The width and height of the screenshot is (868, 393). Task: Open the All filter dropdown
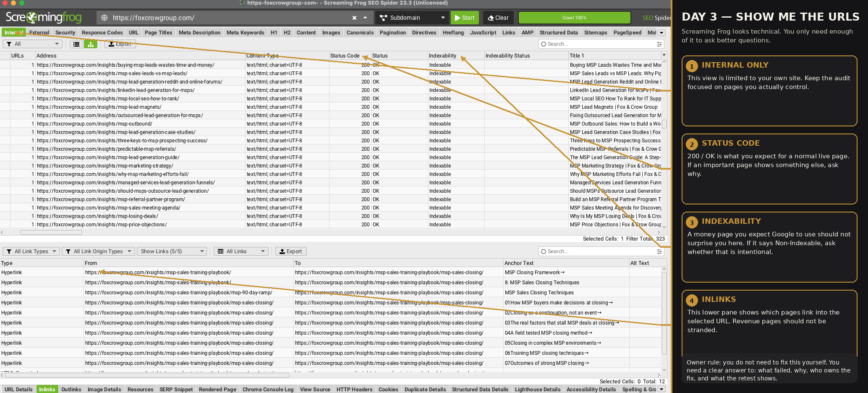click(x=32, y=44)
